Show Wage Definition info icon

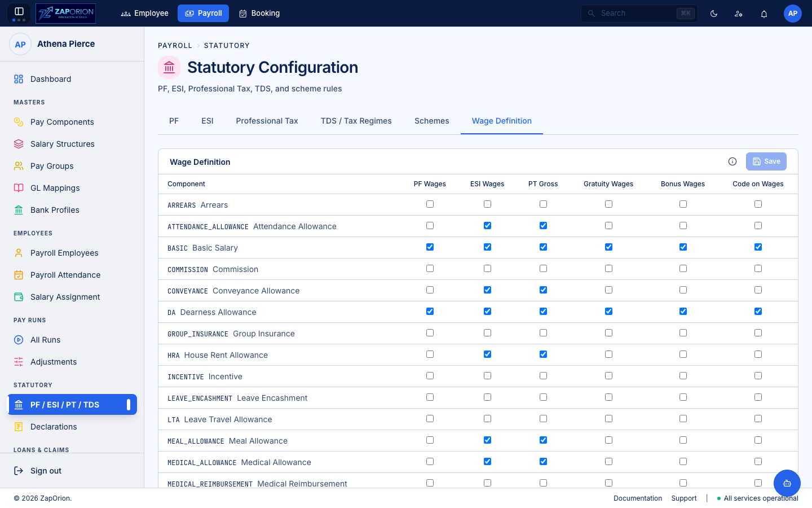pos(732,161)
